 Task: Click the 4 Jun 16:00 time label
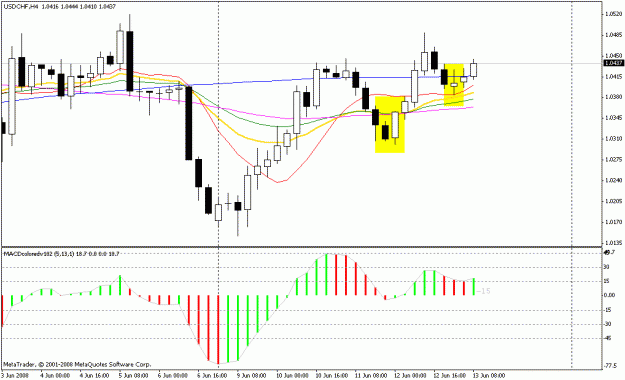pos(94,376)
